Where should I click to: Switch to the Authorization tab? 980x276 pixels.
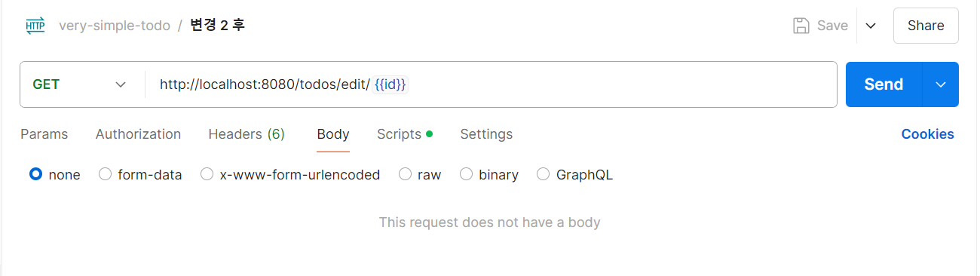tap(138, 134)
